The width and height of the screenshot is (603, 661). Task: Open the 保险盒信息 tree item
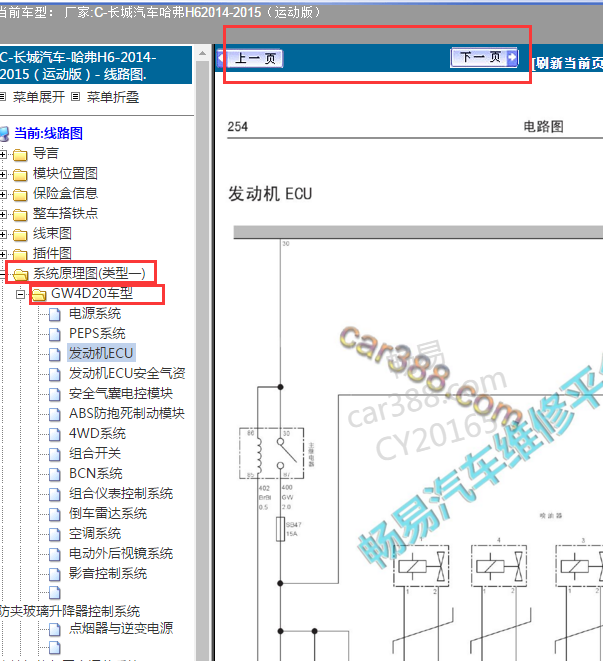coord(65,193)
